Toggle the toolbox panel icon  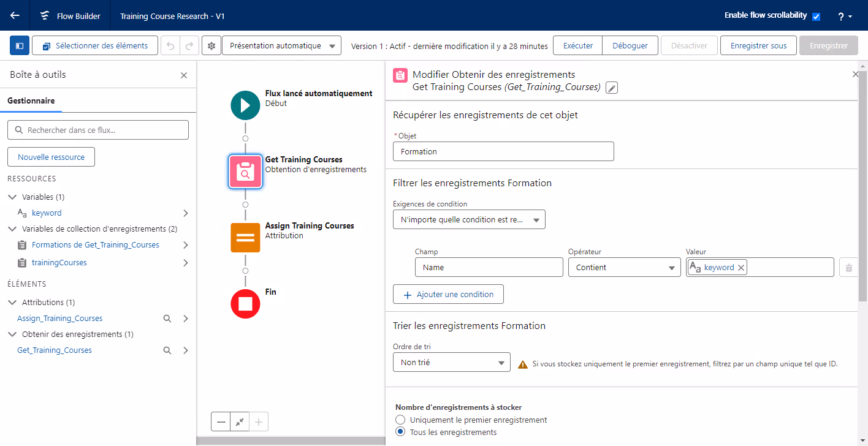[x=20, y=45]
